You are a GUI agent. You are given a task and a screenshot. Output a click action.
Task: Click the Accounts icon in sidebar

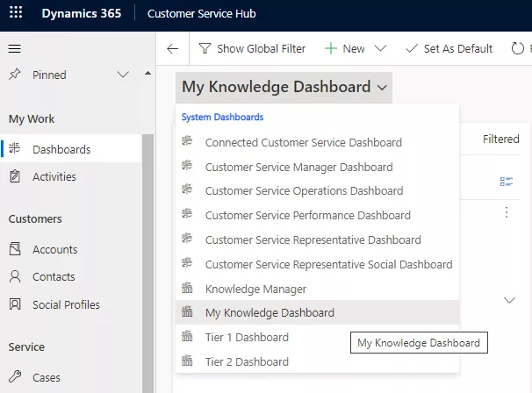15,249
